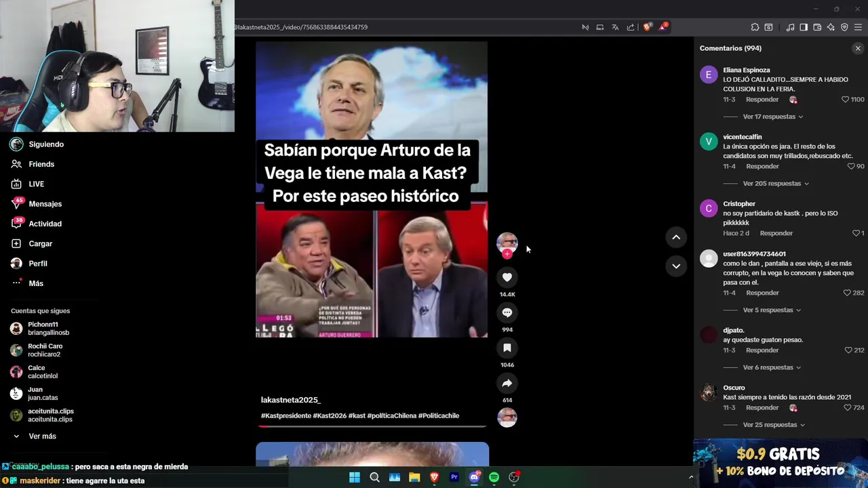
Task: Open browser extensions puzzle icon
Action: [755, 27]
